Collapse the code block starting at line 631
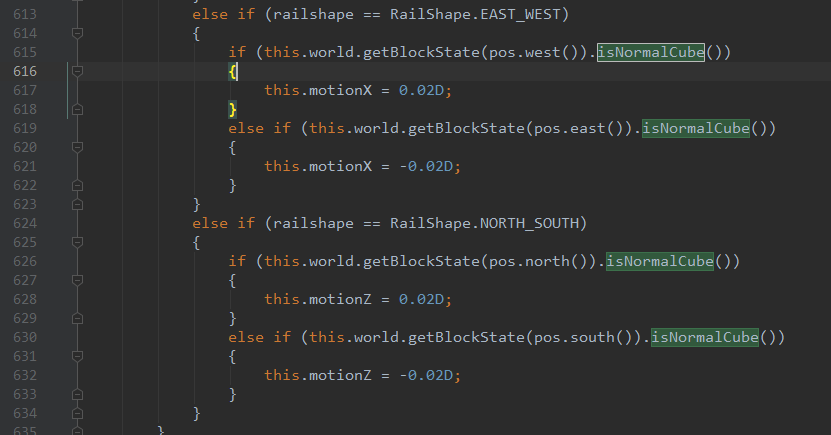The image size is (831, 435). [77, 357]
